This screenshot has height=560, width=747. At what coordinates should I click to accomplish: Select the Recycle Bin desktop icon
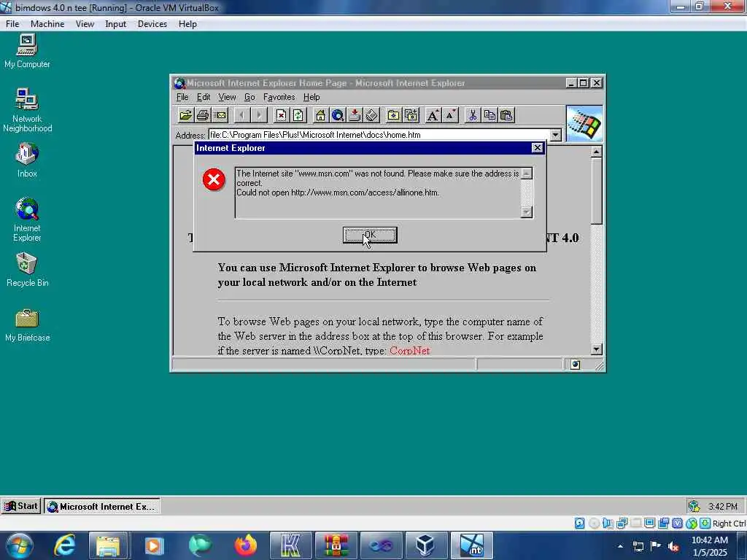(27, 270)
